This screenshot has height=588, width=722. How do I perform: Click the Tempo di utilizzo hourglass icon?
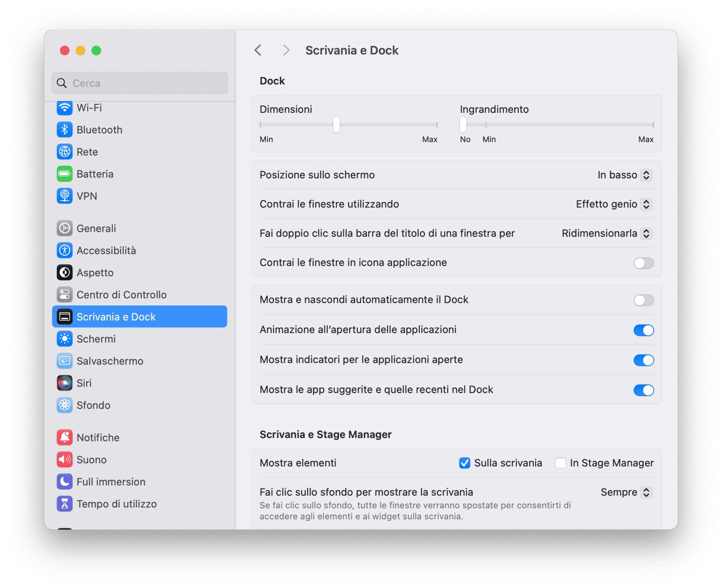pyautogui.click(x=65, y=504)
